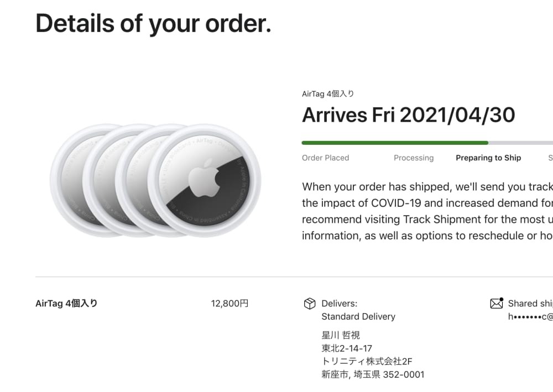The height and width of the screenshot is (392, 553).
Task: Click the green filled part of progress bar
Action: (395, 143)
